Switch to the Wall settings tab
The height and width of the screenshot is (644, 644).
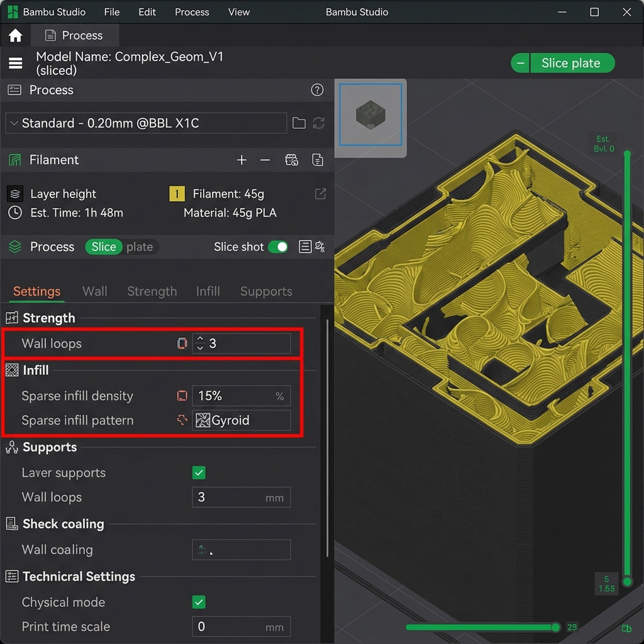point(95,291)
